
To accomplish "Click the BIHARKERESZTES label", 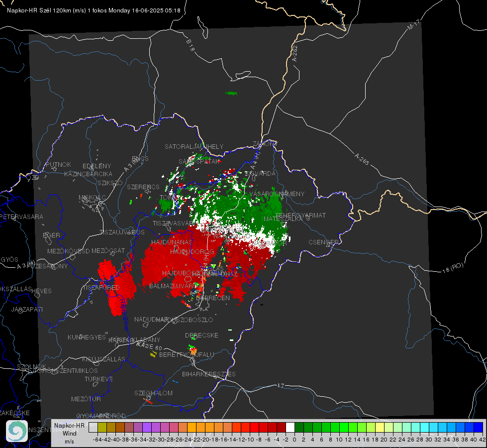I will click(x=209, y=374).
